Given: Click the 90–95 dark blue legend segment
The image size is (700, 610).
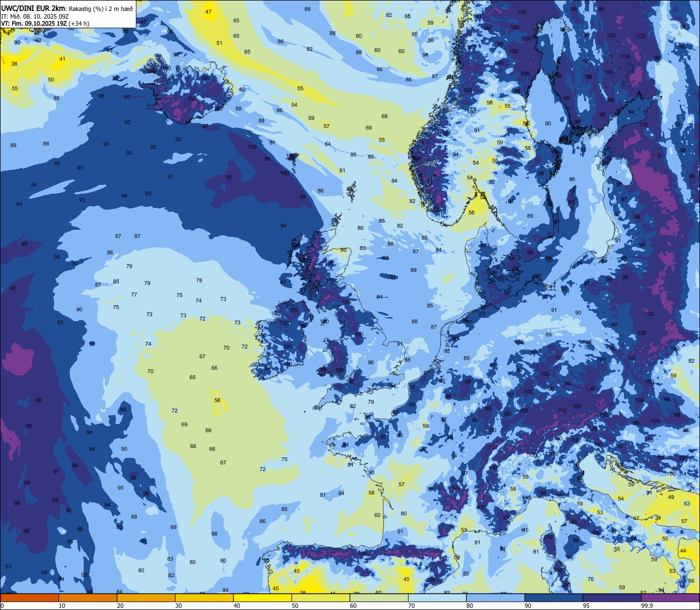Looking at the screenshot, I should click(553, 597).
